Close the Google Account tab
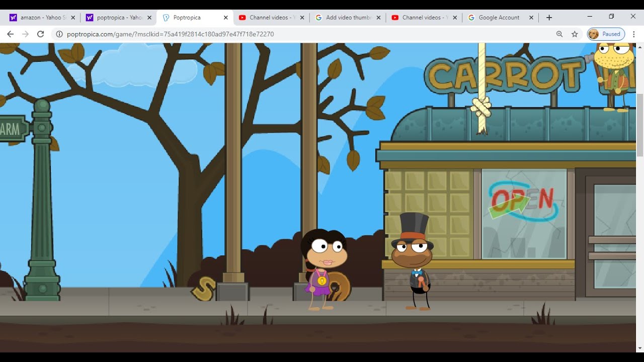 click(531, 17)
